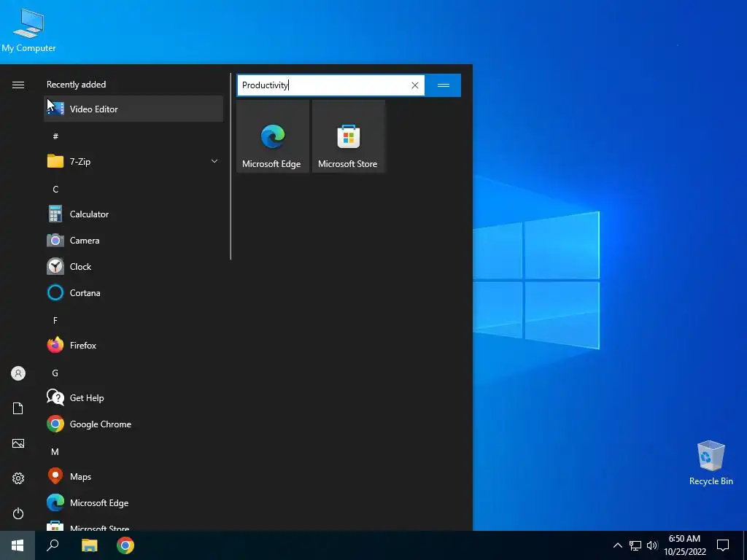Click the Microsoft Edge pinned tile
747x560 pixels.
pos(273,136)
